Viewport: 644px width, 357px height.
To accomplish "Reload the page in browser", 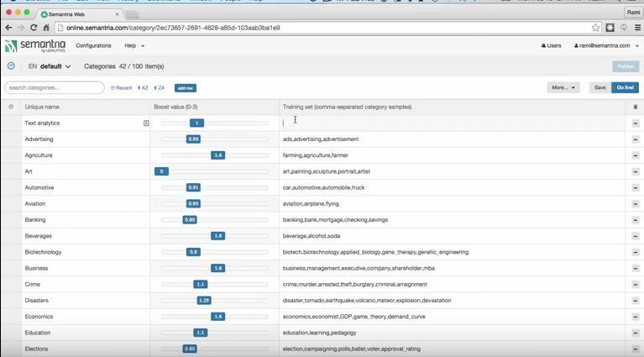I will pyautogui.click(x=36, y=28).
